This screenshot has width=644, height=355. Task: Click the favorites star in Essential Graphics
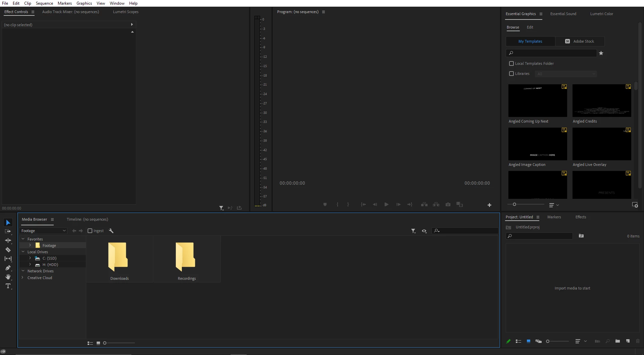pos(601,53)
